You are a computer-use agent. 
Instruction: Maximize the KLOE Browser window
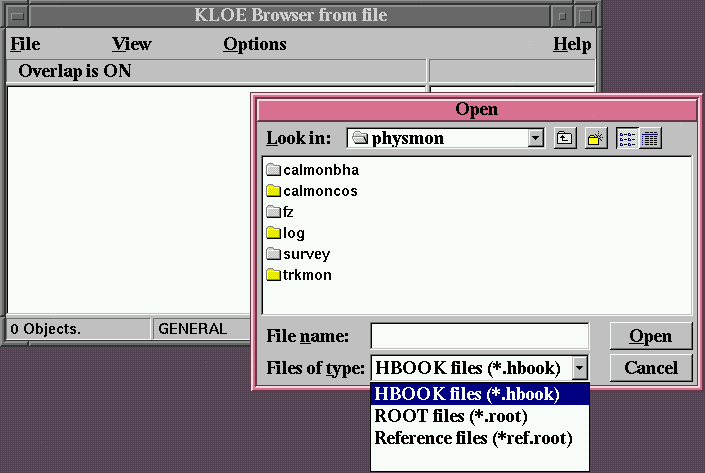(585, 16)
